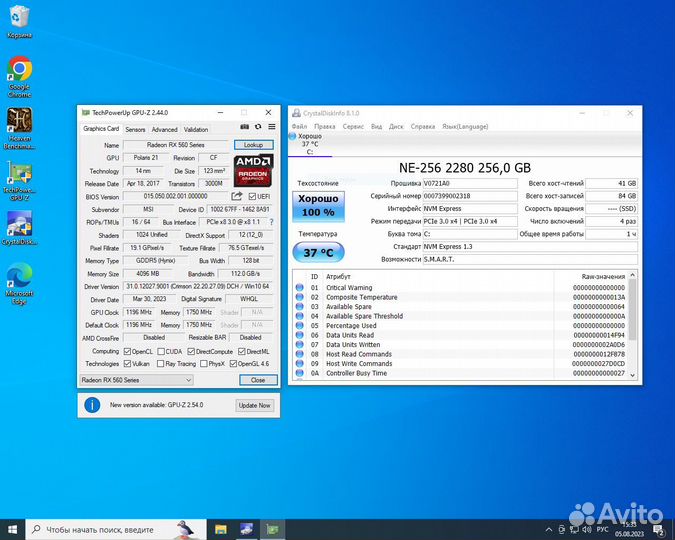This screenshot has height=540, width=675.
Task: Switch to CrystalDiskInfo taskbar icon
Action: [247, 529]
